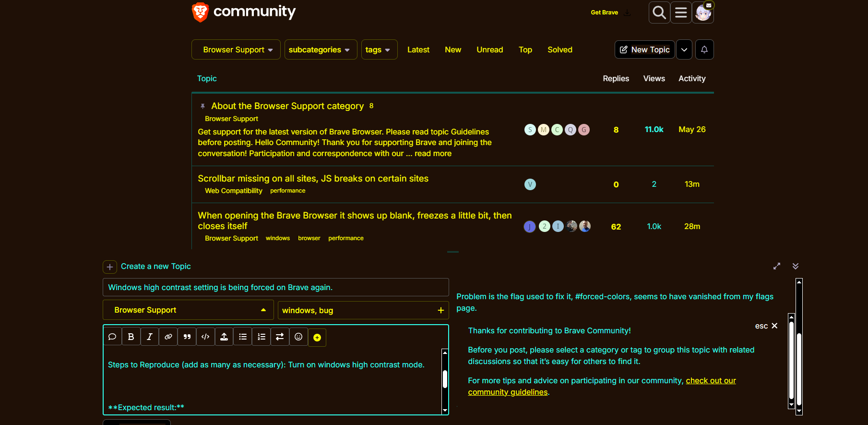
Task: Switch to the New tab
Action: [x=453, y=49]
